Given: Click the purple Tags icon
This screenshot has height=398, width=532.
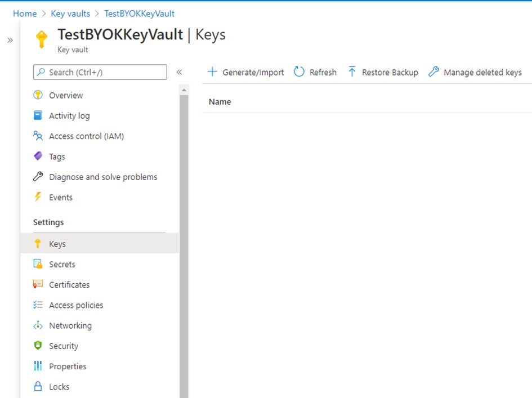Looking at the screenshot, I should (38, 156).
